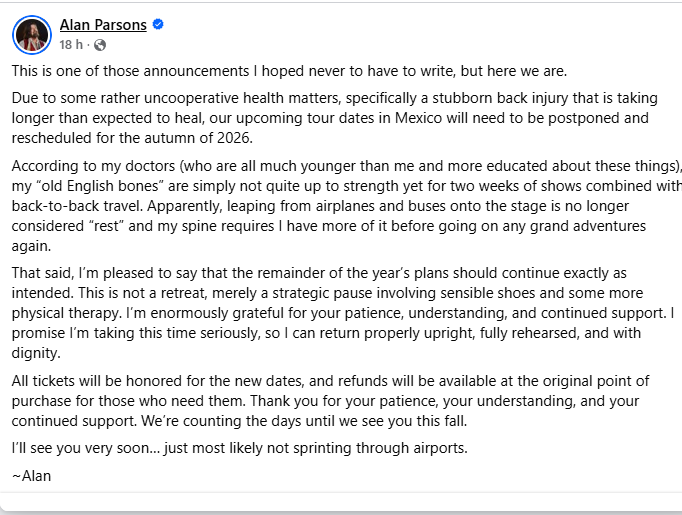Click the paragraph starting "All tickets will be honored"
This screenshot has width=682, height=515.
pyautogui.click(x=330, y=401)
